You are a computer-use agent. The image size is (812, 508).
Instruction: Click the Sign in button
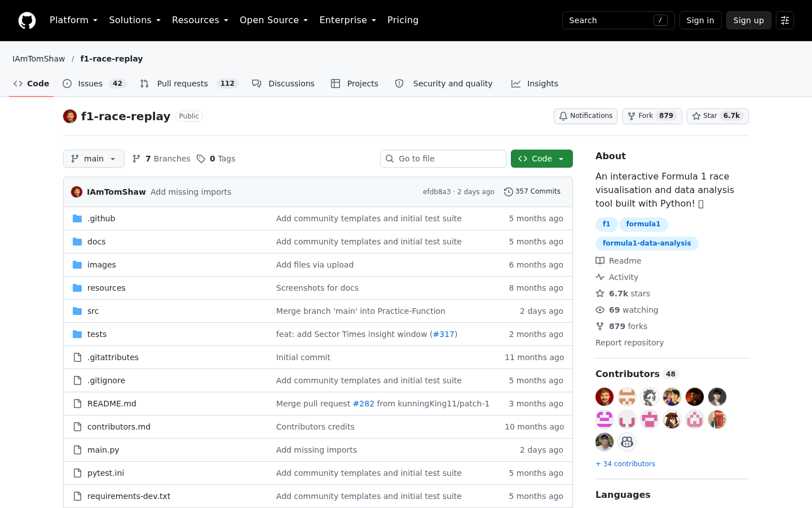700,20
